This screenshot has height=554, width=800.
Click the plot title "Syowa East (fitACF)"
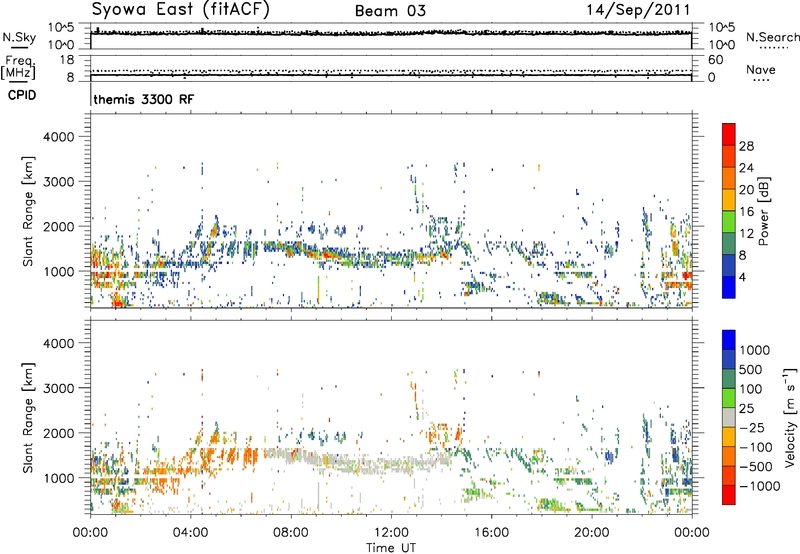coord(181,9)
